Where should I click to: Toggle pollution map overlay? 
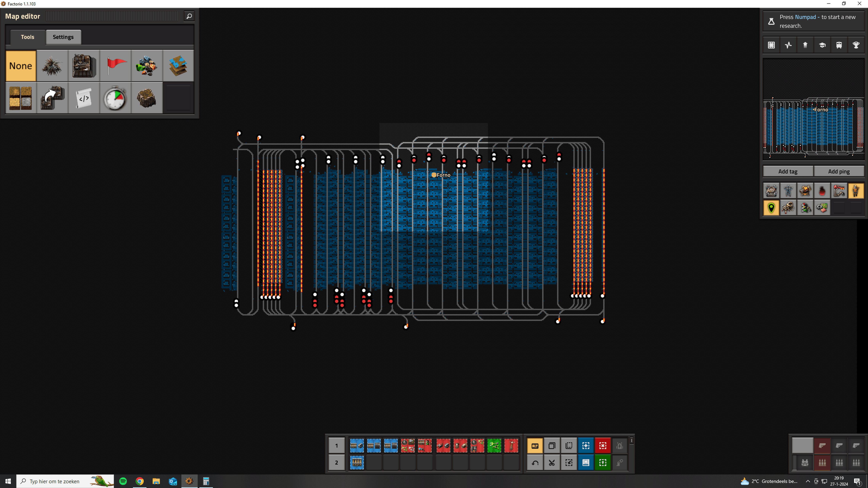point(822,191)
